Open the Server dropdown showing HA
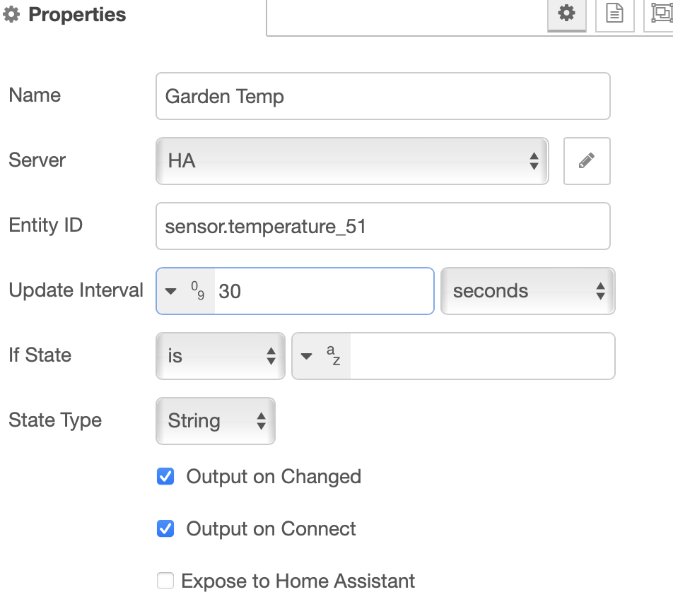673x616 pixels. pyautogui.click(x=351, y=161)
